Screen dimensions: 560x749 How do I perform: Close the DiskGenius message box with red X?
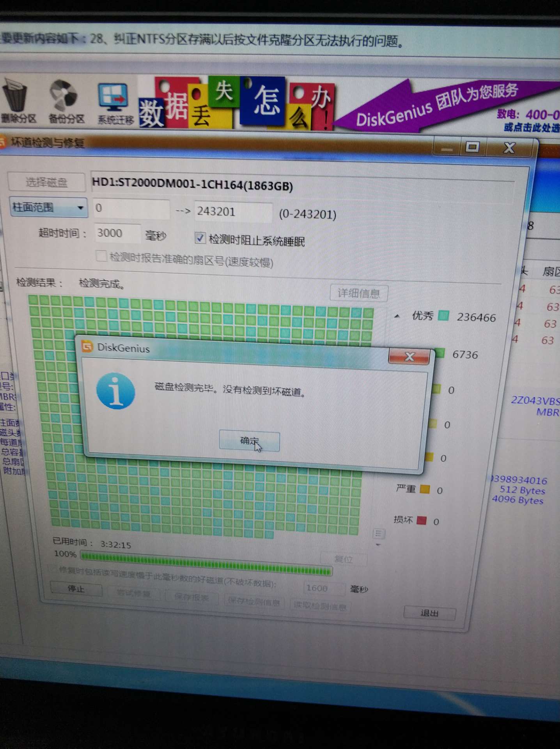click(409, 357)
